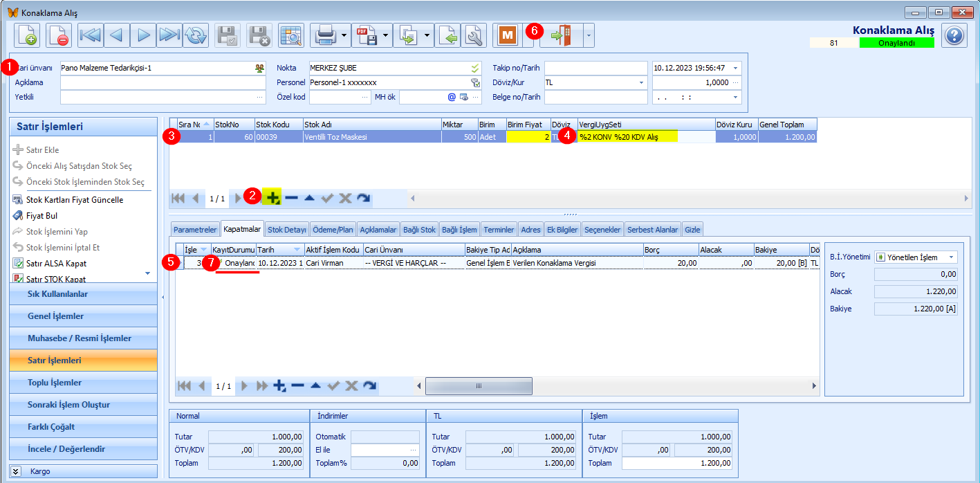
Task: Delete the current record using the red minus document icon
Action: [x=59, y=35]
